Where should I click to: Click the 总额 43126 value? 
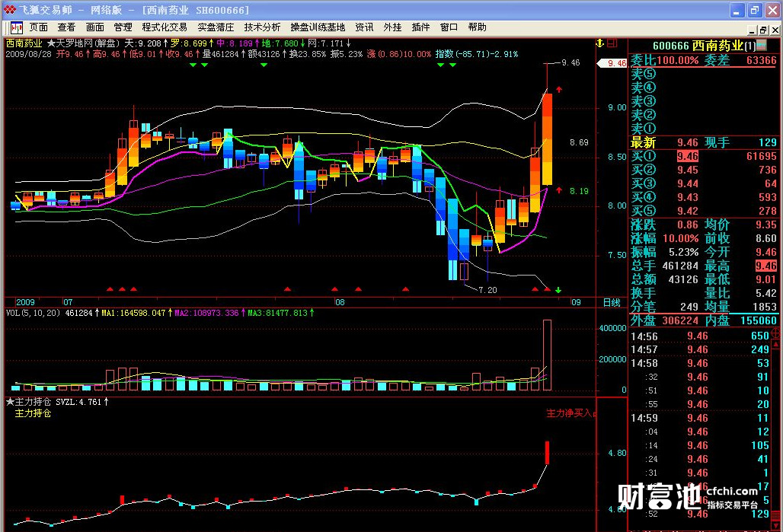coord(683,279)
